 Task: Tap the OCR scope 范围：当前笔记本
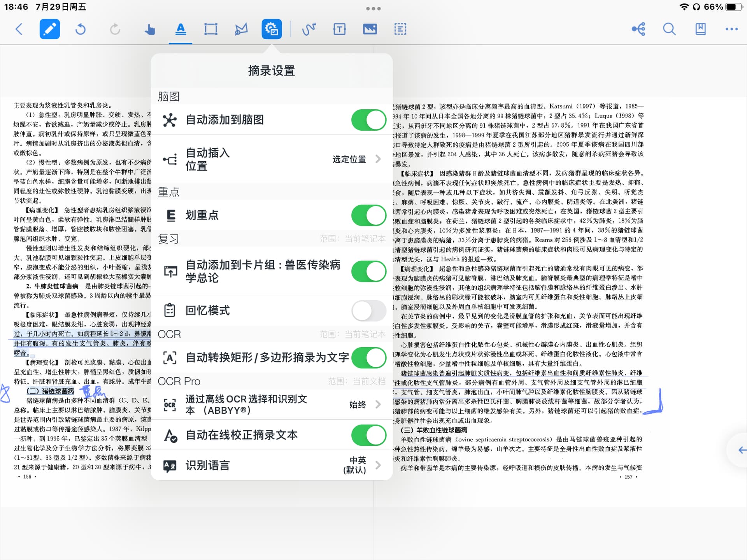pos(352,334)
